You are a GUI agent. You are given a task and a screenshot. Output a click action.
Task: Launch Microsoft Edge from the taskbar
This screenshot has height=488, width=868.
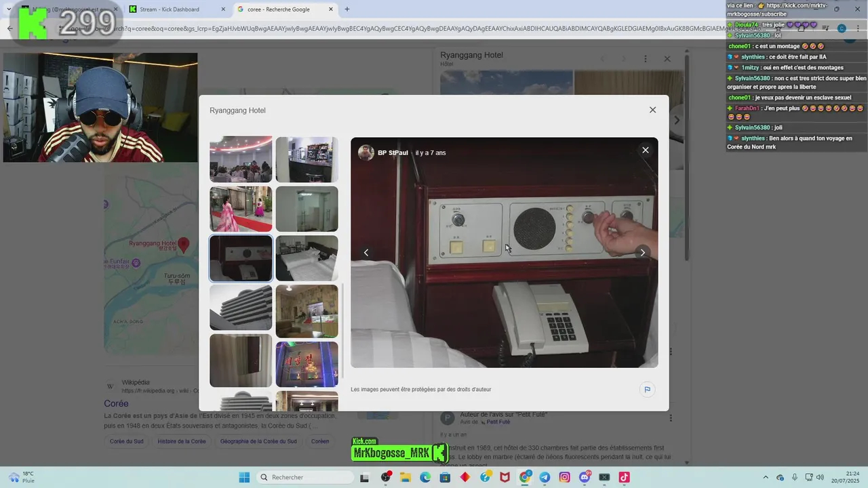425,477
